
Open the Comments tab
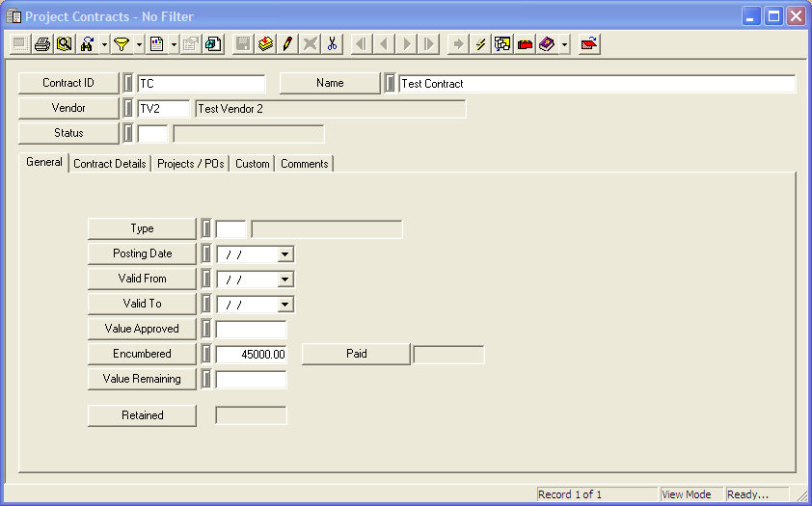(x=305, y=164)
